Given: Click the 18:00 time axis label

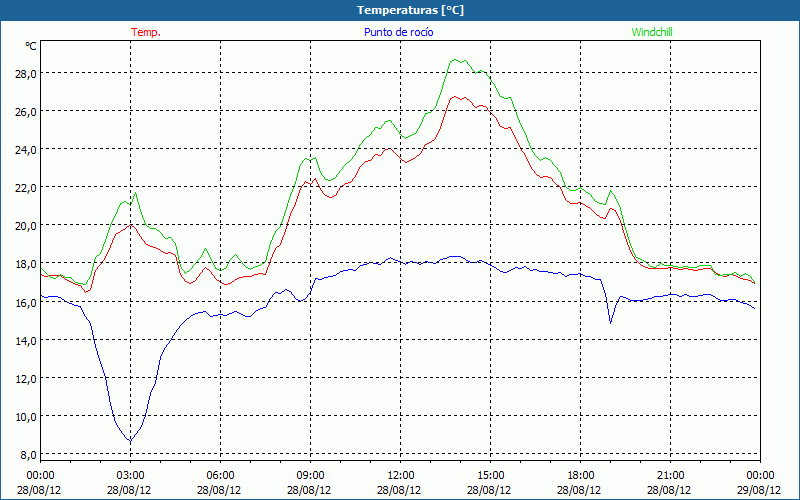Looking at the screenshot, I should [x=581, y=476].
